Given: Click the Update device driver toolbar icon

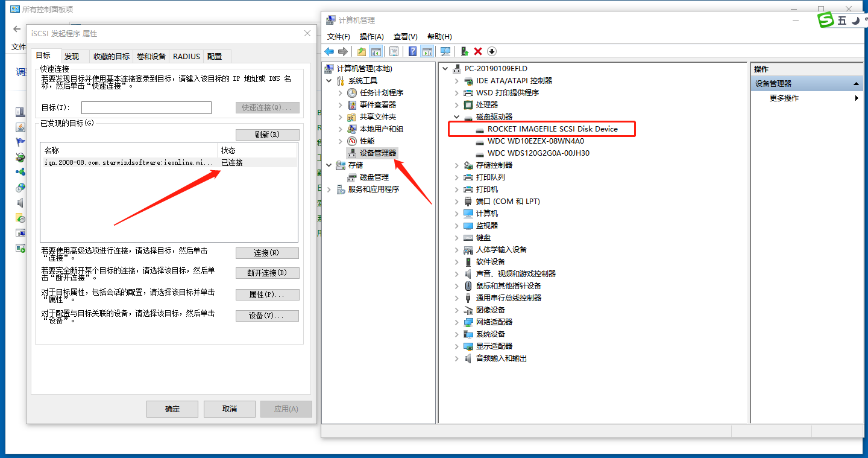Looking at the screenshot, I should (464, 51).
